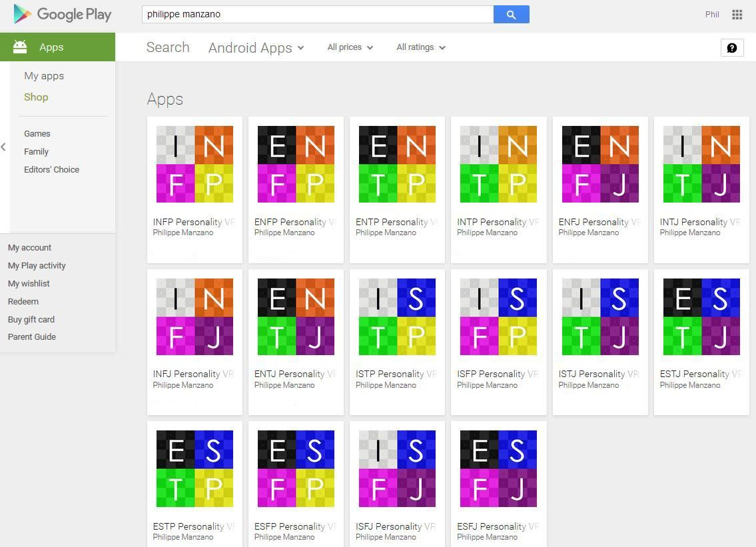756x547 pixels.
Task: Open the INFJ Personality app icon
Action: (x=194, y=316)
